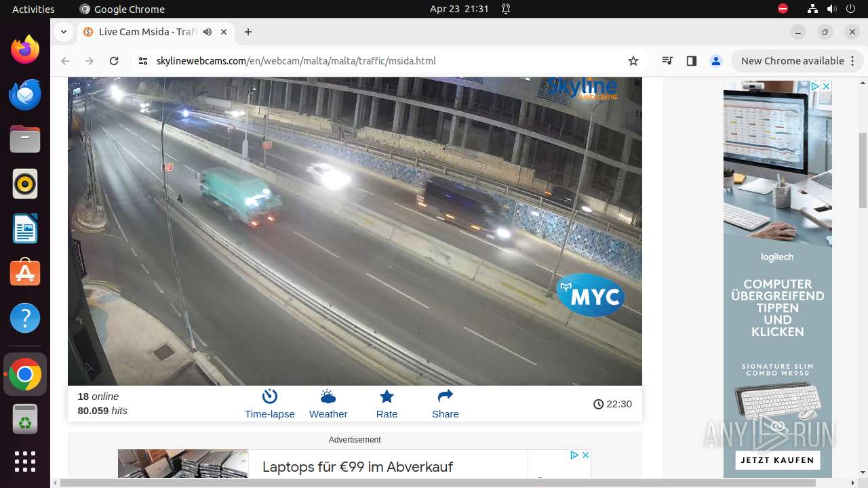The width and height of the screenshot is (868, 488).
Task: Expand the tab search dropdown
Action: pyautogui.click(x=63, y=32)
